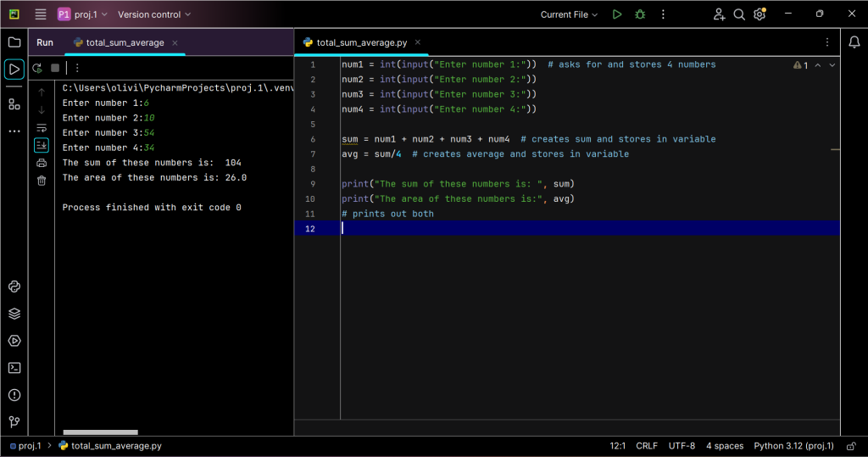Click the Debug bug icon
The height and width of the screenshot is (457, 868).
coord(640,14)
